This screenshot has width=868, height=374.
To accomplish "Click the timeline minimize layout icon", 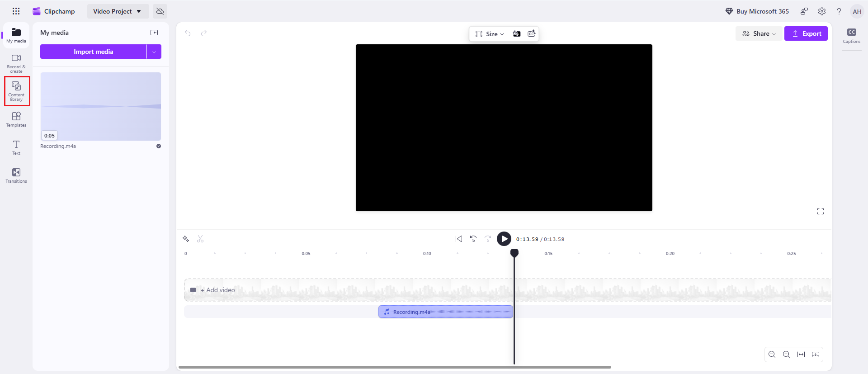I will click(816, 355).
